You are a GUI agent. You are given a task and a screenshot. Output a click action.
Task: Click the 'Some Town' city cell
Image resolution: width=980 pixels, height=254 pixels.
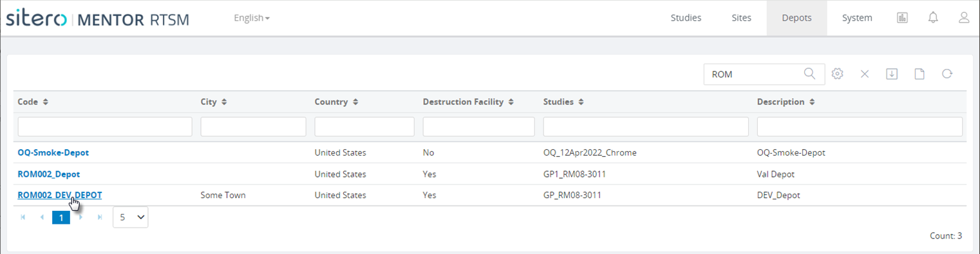(223, 195)
